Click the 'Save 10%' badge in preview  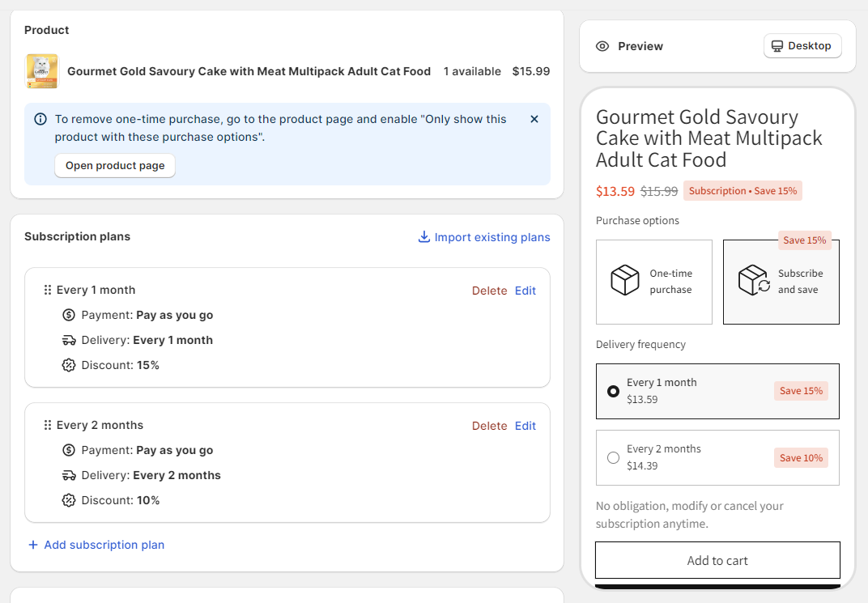click(801, 457)
